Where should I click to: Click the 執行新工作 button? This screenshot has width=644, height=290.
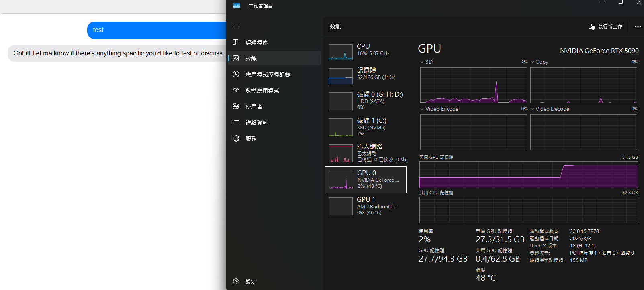pyautogui.click(x=605, y=27)
